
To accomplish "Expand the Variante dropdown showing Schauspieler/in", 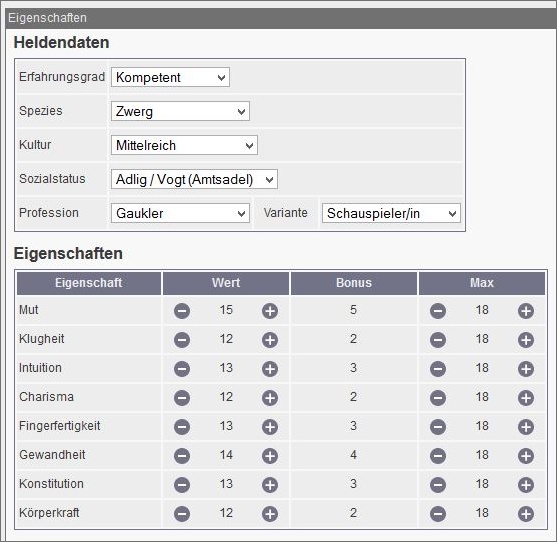I will click(x=391, y=213).
